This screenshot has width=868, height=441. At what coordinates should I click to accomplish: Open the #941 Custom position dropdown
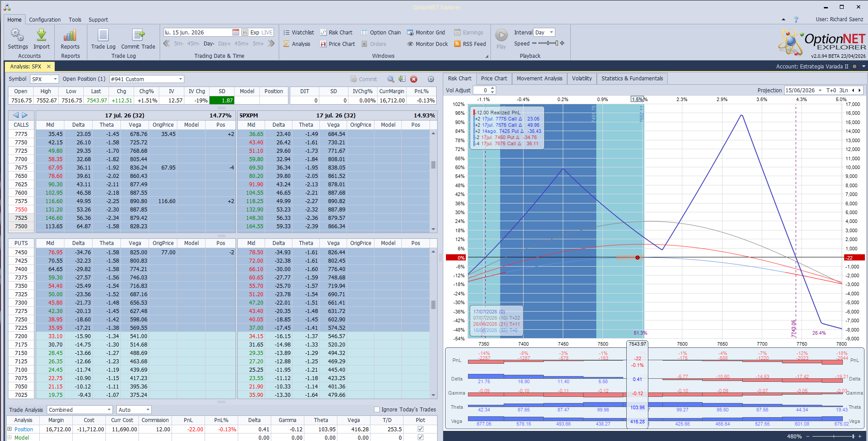(180, 79)
